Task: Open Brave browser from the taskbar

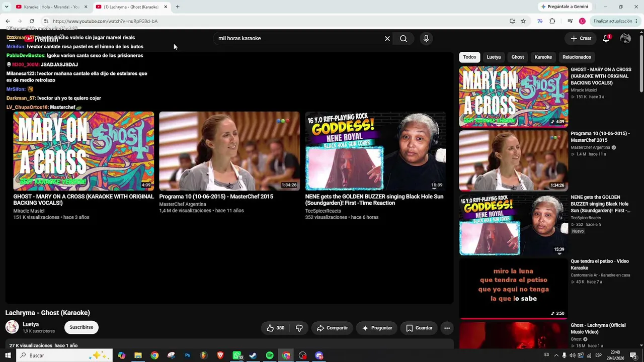Action: pyautogui.click(x=220, y=355)
